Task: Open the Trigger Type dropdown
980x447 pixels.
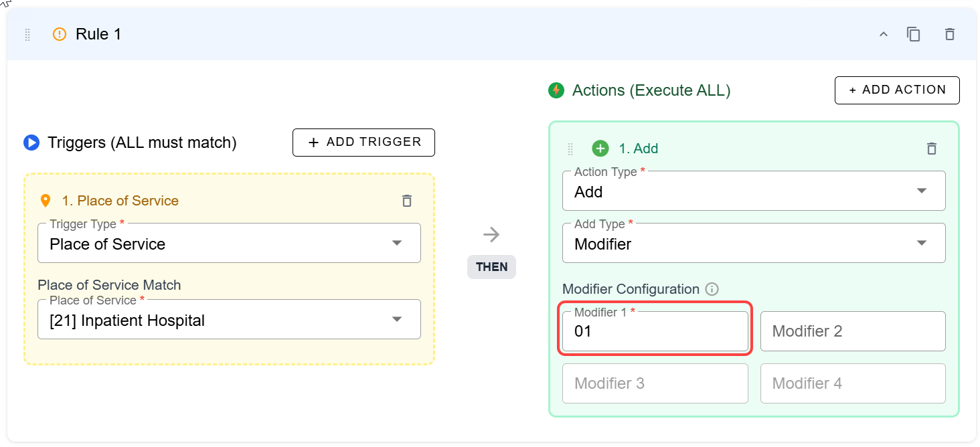Action: click(229, 244)
